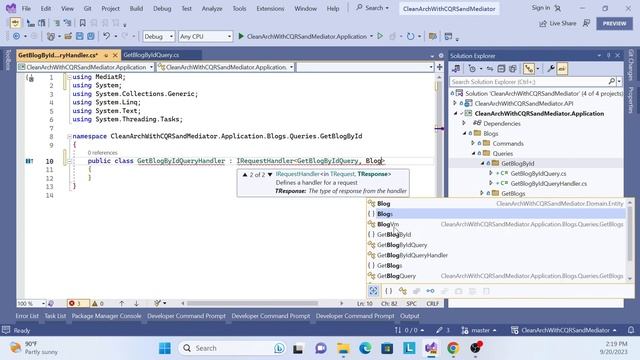Toggle IntelliSense class filter icon

403,291
